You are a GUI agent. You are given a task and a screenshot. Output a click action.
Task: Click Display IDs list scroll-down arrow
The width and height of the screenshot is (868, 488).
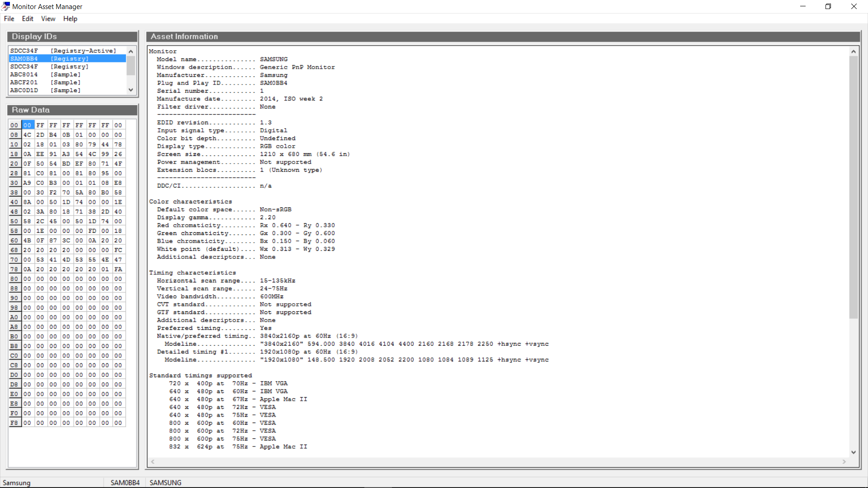click(x=131, y=90)
